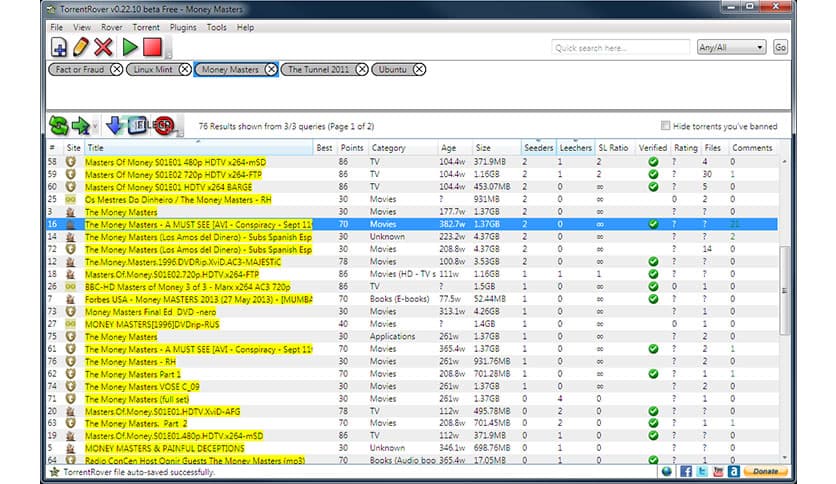The width and height of the screenshot is (836, 484).
Task: Click the verified checkmark for Money Masters Part 1
Action: 653,374
